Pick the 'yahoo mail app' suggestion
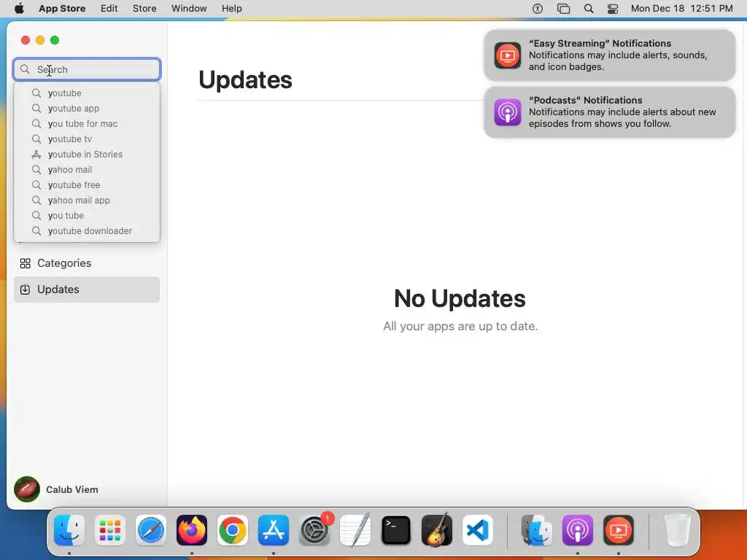Screen dimensions: 747x560 pos(87,200)
